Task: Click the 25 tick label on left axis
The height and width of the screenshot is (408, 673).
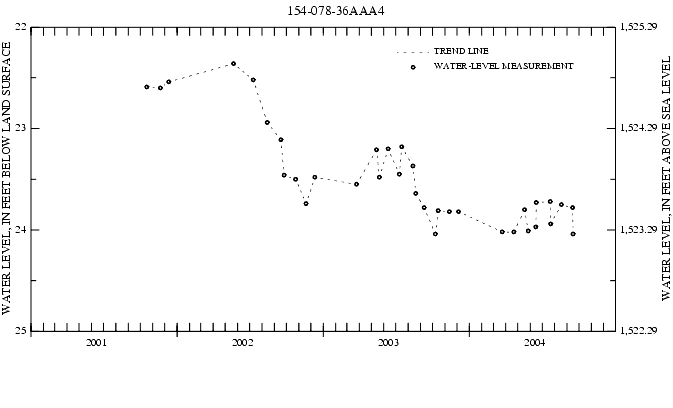Action: (21, 330)
